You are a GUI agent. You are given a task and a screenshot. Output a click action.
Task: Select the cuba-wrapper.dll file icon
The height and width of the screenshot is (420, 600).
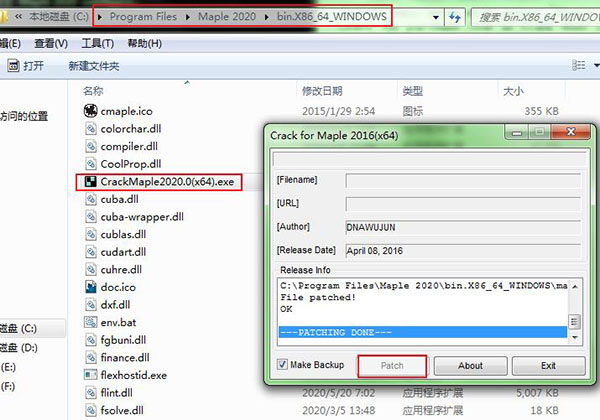pyautogui.click(x=91, y=217)
